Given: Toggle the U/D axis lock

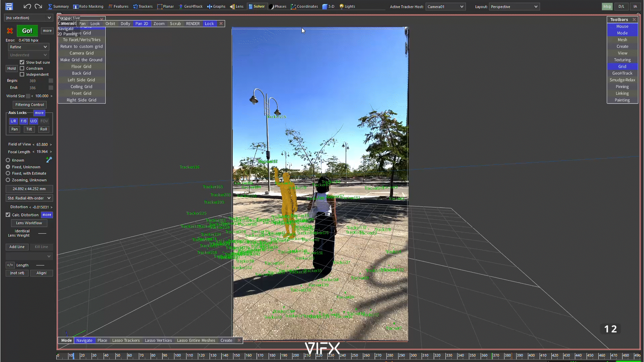Looking at the screenshot, I should tap(34, 121).
